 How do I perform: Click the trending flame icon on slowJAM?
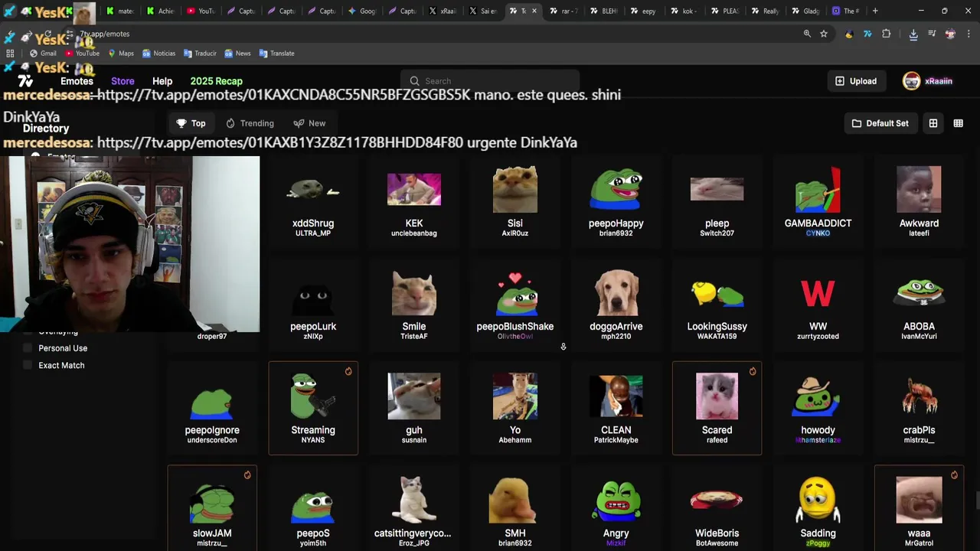coord(247,475)
